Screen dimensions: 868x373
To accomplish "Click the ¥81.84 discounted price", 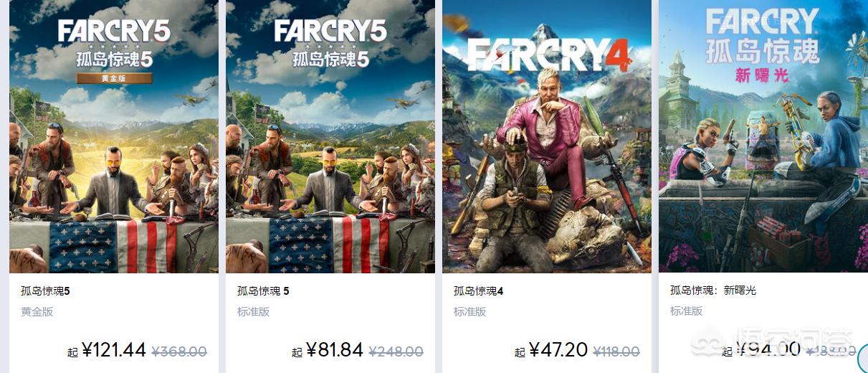I will [335, 350].
